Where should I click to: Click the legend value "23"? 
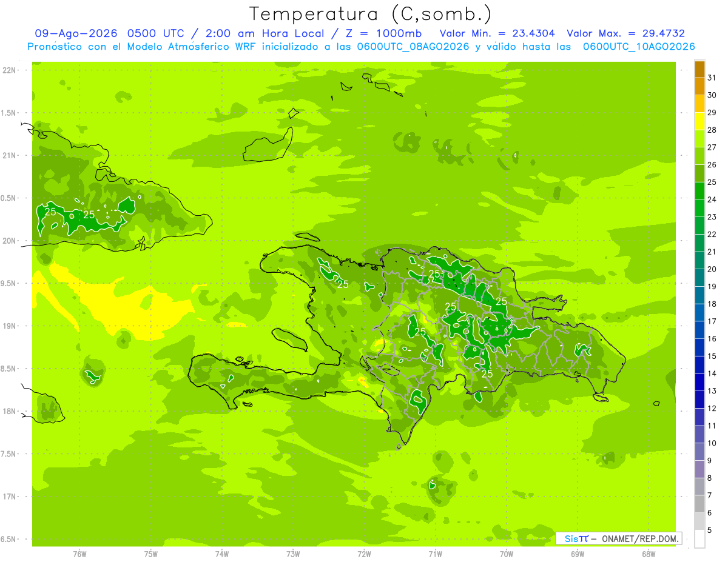[x=713, y=217]
